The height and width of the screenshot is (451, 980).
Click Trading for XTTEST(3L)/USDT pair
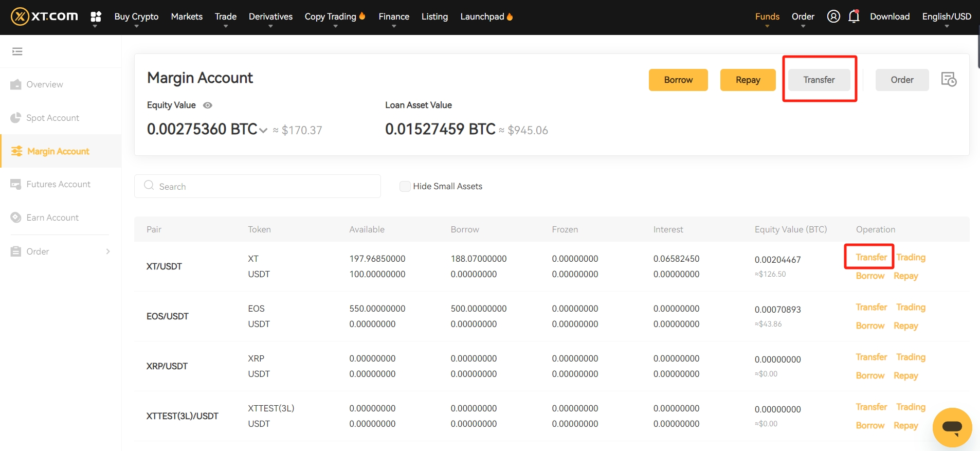pos(911,407)
